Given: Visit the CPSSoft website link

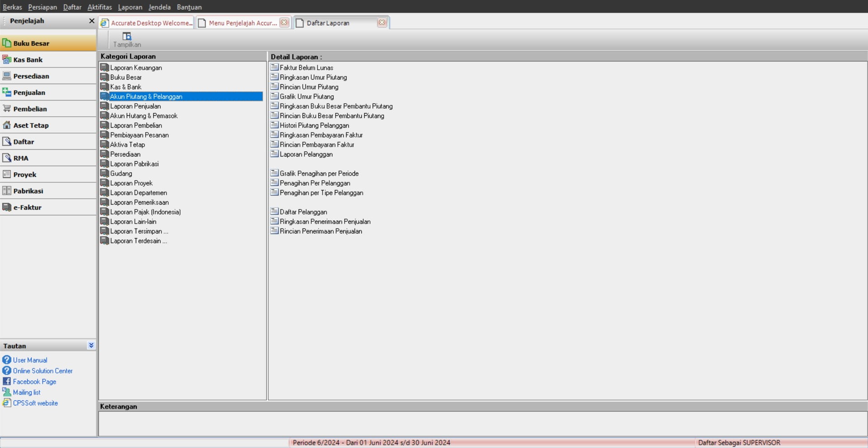Looking at the screenshot, I should tap(35, 403).
